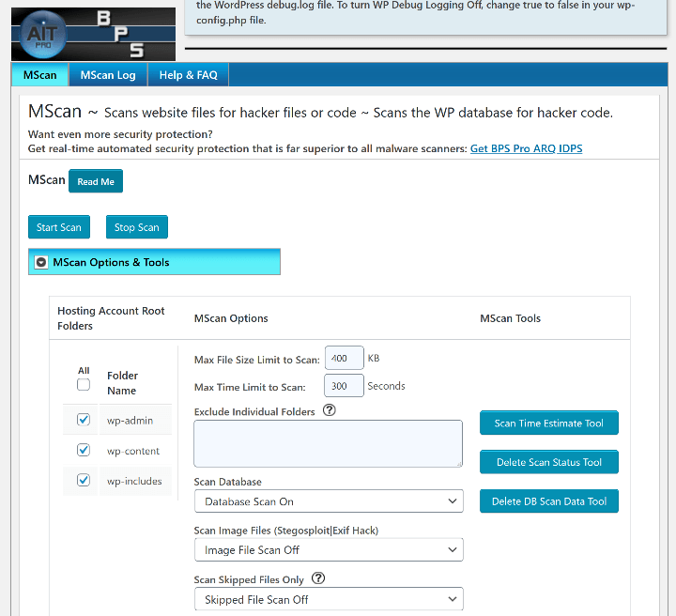The height and width of the screenshot is (616, 676).
Task: Click the Start Scan button
Action: (x=59, y=227)
